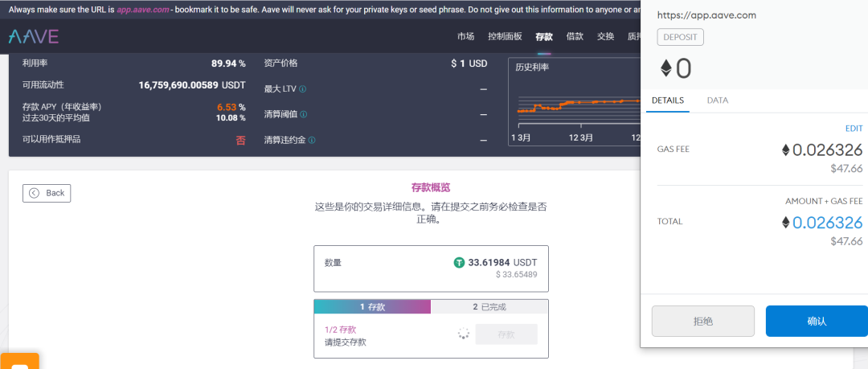Click the 16,759,690.00589 USDT liquidity value
The height and width of the screenshot is (369, 868).
tap(192, 85)
